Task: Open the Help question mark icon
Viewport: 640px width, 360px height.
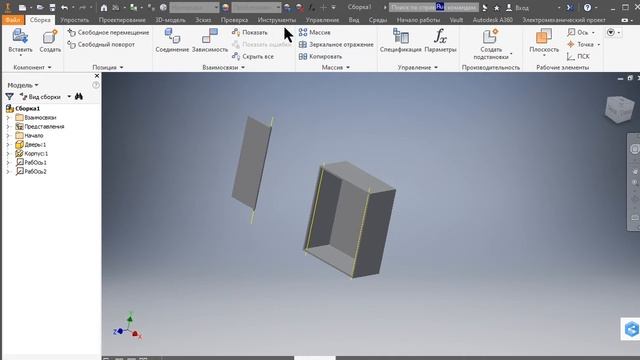Action: [587, 7]
